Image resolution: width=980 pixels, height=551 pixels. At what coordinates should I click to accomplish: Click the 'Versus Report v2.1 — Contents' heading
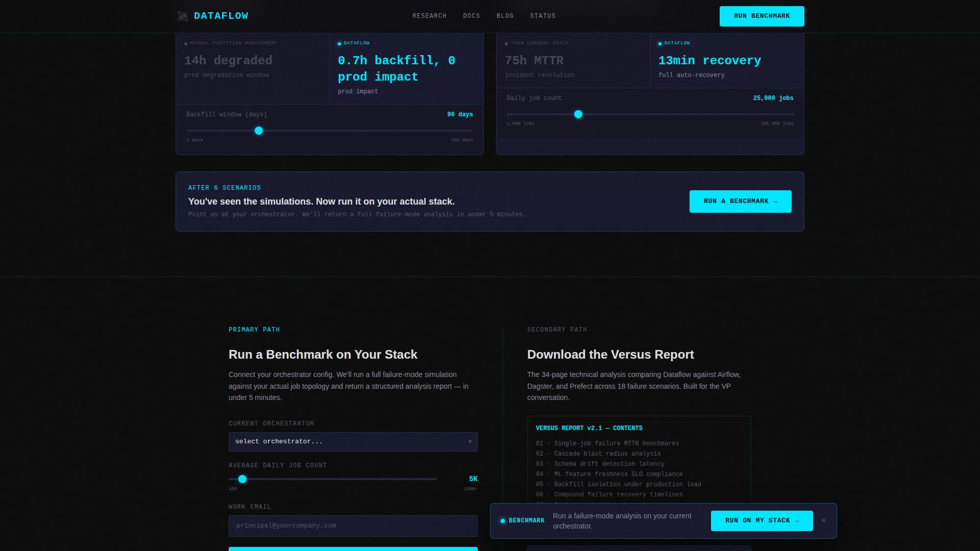coord(589,429)
